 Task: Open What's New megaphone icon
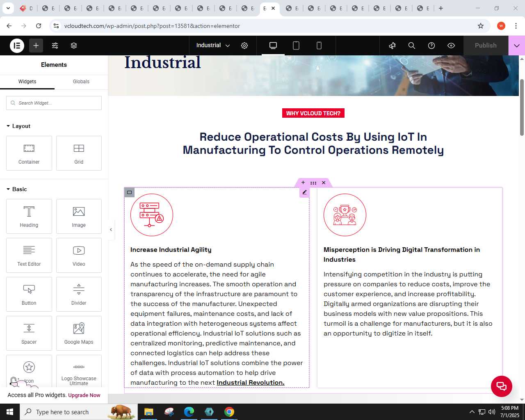pos(392,46)
